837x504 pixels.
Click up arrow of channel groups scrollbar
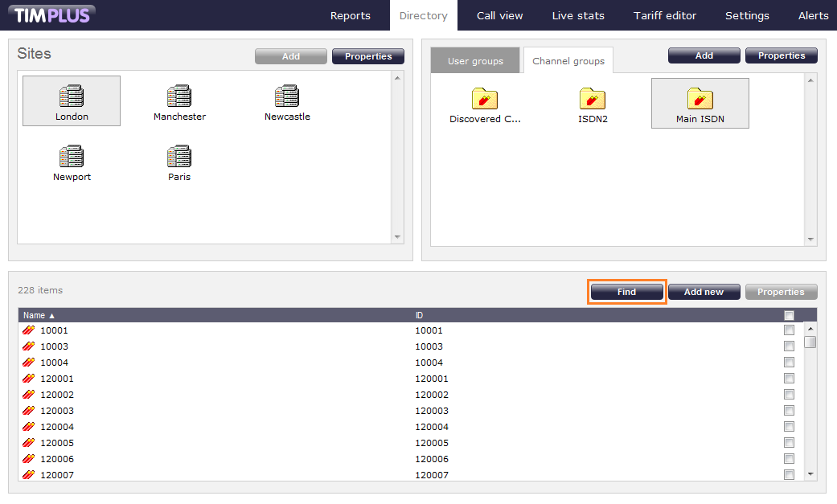(x=810, y=80)
